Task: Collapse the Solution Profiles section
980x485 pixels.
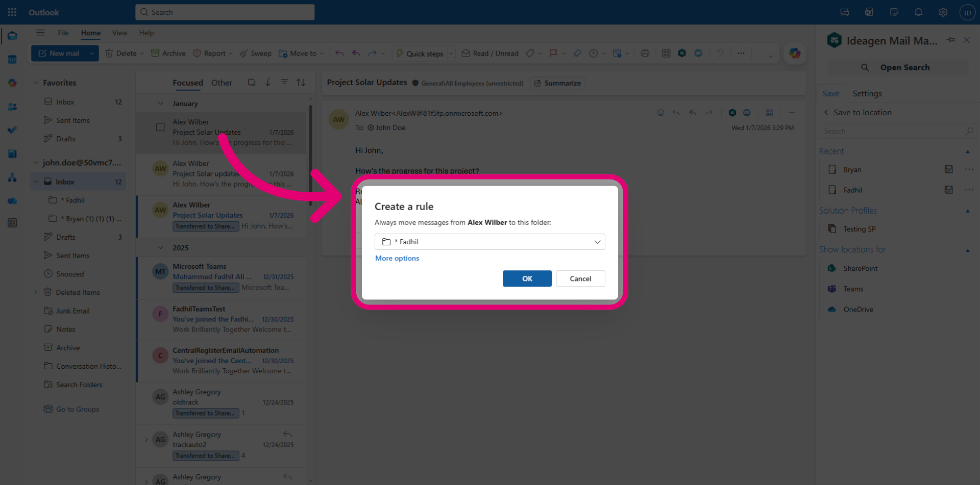Action: pyautogui.click(x=968, y=211)
